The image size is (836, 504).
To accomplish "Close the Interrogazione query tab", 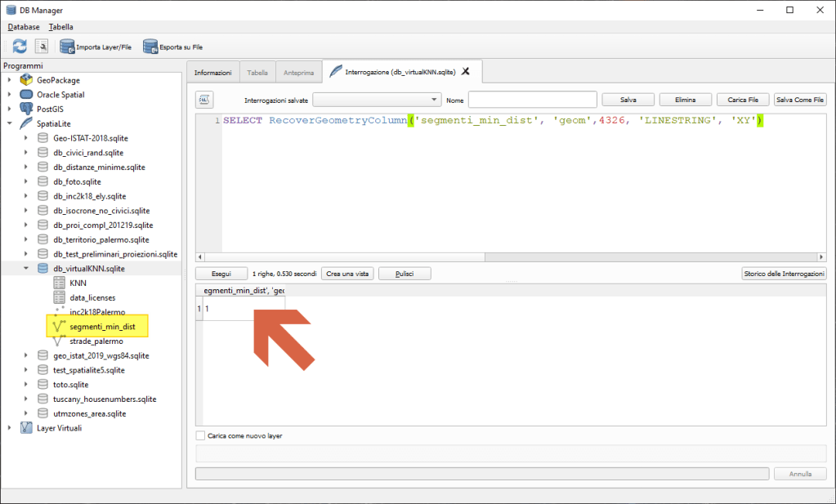I will [466, 72].
